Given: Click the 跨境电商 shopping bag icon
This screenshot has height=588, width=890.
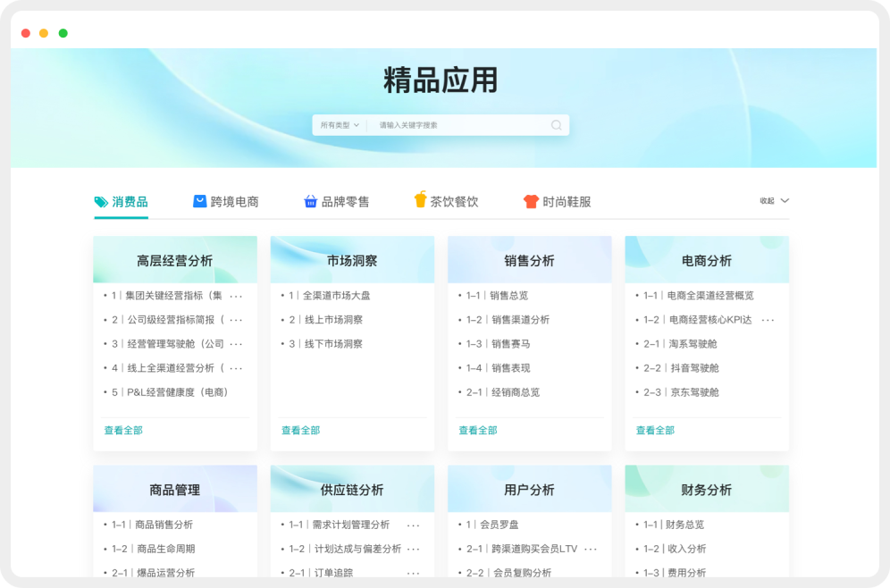Looking at the screenshot, I should 200,202.
